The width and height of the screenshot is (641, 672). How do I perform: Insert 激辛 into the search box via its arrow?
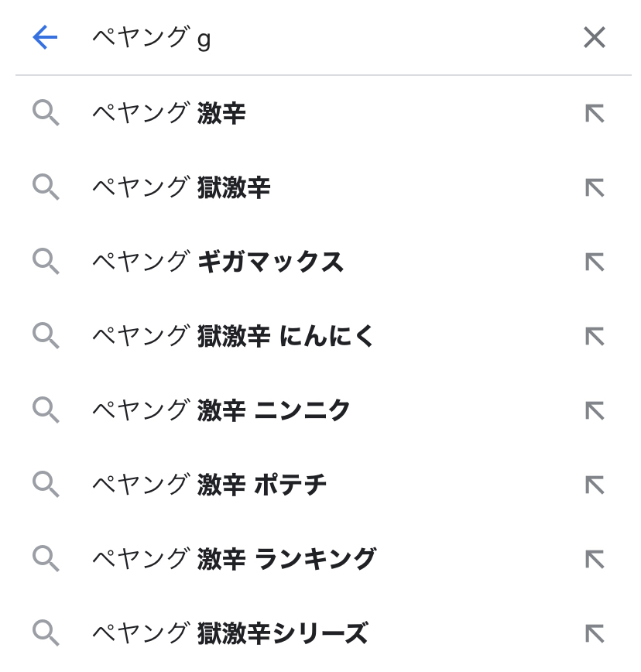pyautogui.click(x=594, y=114)
